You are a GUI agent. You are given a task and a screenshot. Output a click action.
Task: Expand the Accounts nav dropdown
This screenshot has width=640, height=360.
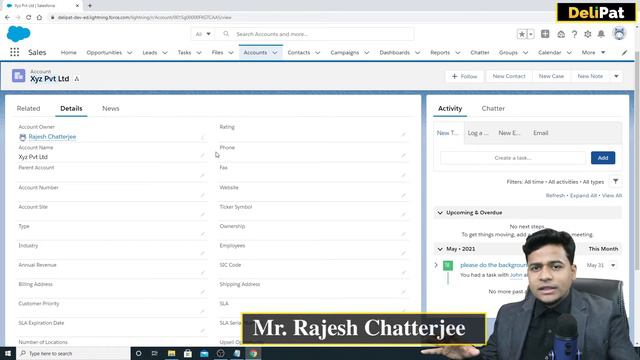coord(275,53)
